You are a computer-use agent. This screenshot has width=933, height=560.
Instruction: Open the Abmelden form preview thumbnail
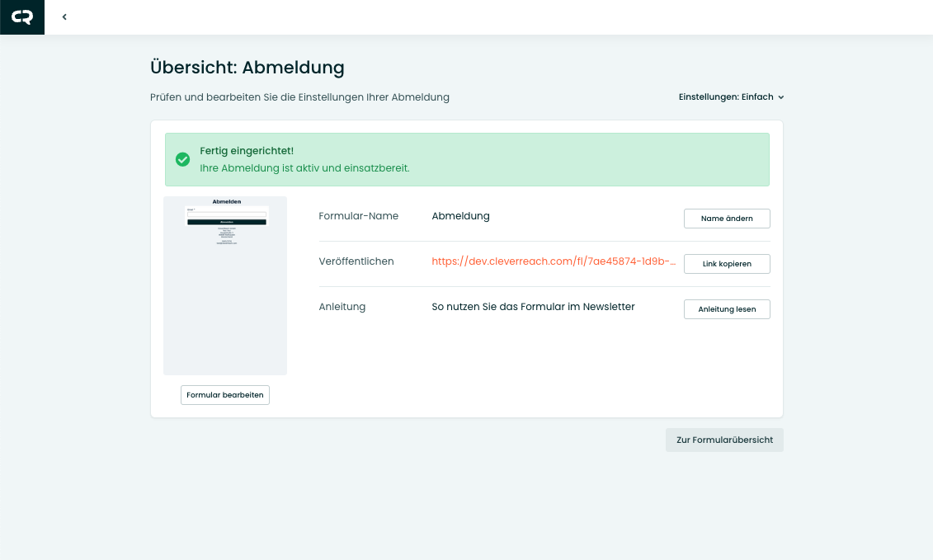[x=225, y=285]
